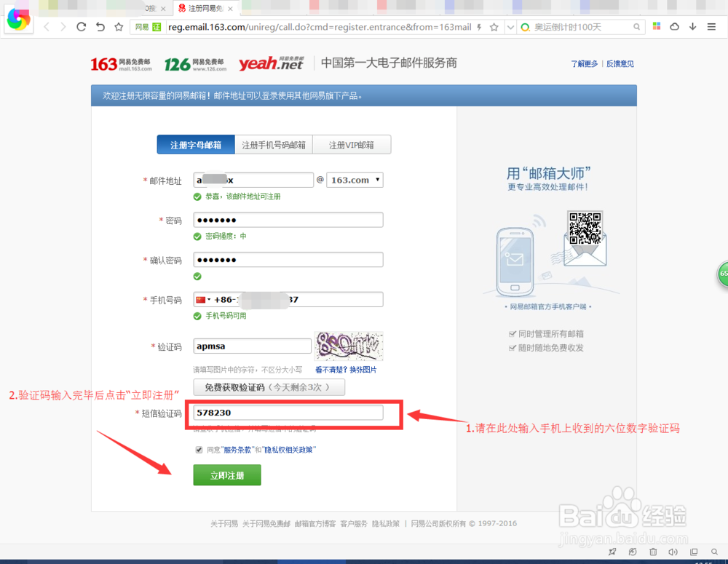Click the 同时管理所有邮箱 check item
728x564 pixels.
point(547,334)
